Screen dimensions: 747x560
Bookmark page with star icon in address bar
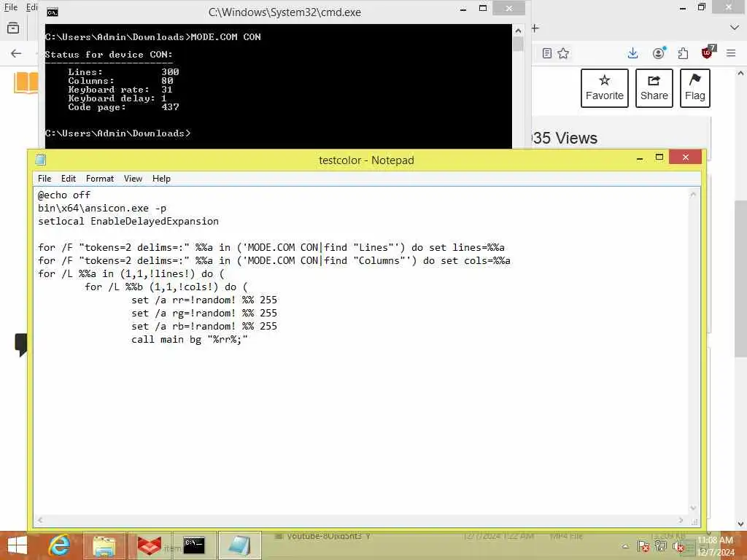tap(564, 53)
